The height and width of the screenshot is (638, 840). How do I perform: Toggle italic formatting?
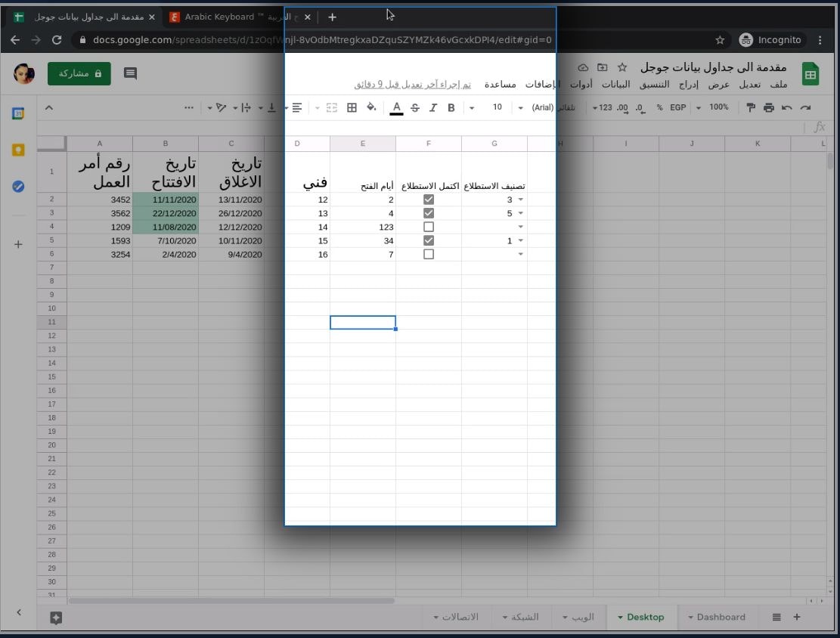click(433, 107)
